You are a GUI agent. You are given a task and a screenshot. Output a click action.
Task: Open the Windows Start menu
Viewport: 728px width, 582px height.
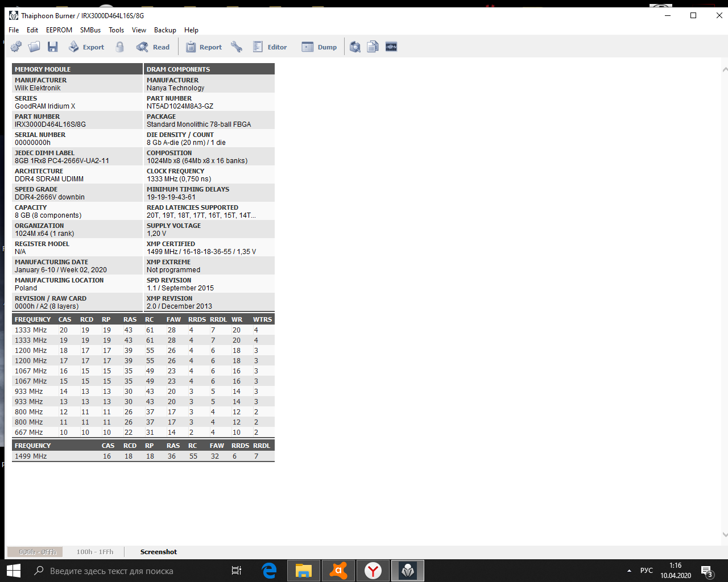point(13,571)
